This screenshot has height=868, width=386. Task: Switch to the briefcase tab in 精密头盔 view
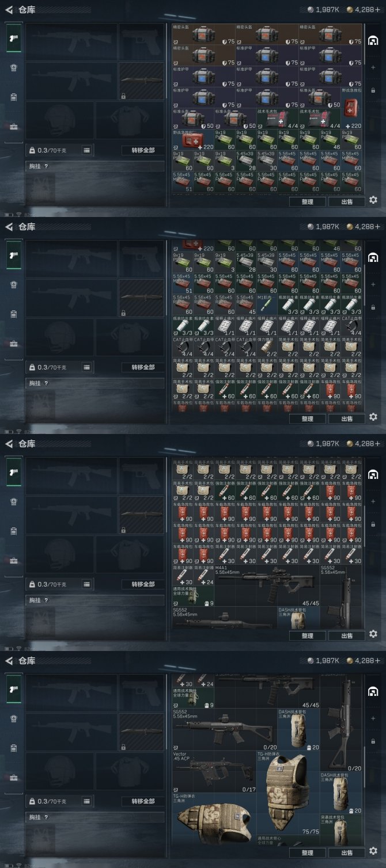13,127
